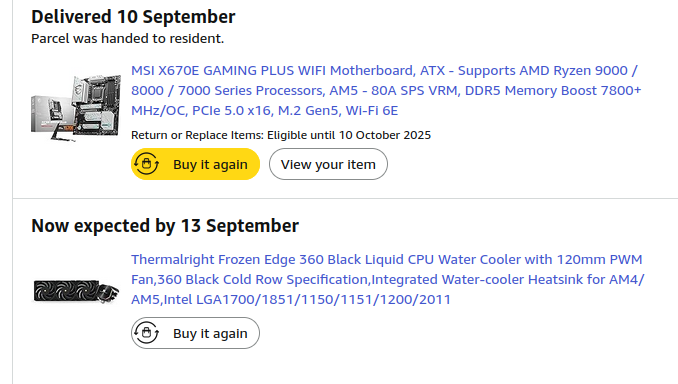This screenshot has width=678, height=384.
Task: Click View your item button
Action: [328, 164]
